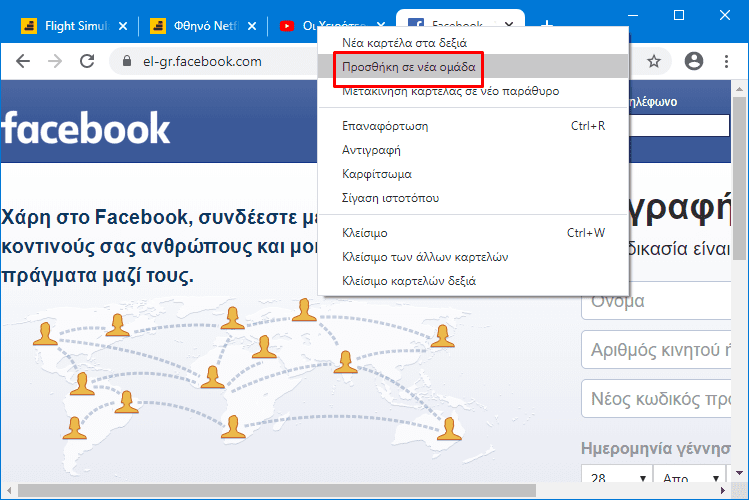View site security via the padlock icon
749x500 pixels.
[127, 61]
